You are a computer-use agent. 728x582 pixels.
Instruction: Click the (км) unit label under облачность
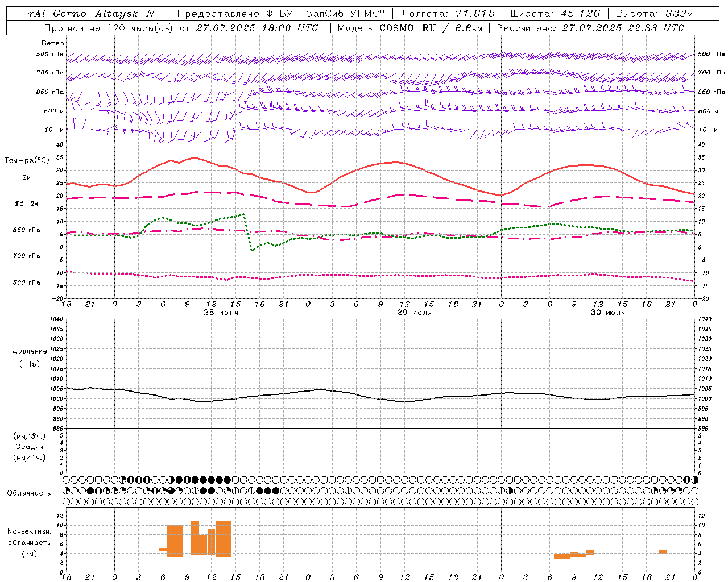tap(29, 554)
